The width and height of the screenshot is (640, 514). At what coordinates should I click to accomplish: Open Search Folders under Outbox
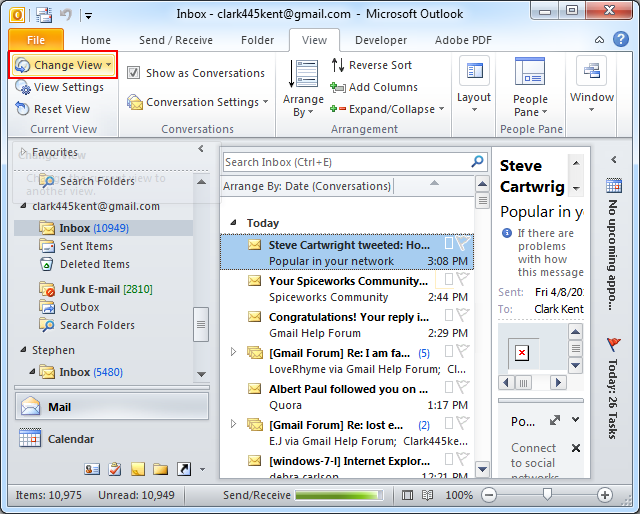pos(97,325)
